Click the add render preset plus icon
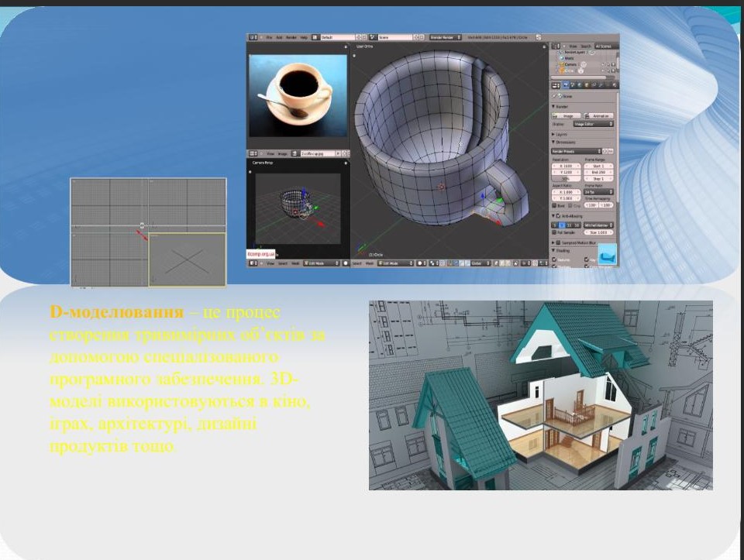 [606, 151]
